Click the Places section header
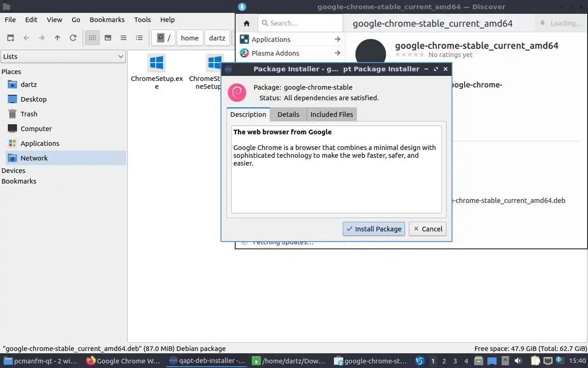The height and width of the screenshot is (368, 588). (11, 71)
